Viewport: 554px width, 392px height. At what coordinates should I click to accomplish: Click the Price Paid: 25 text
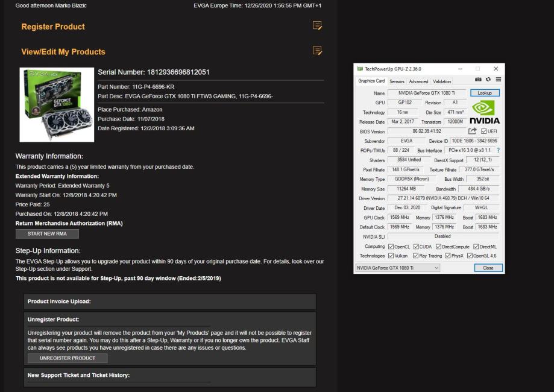pos(33,204)
